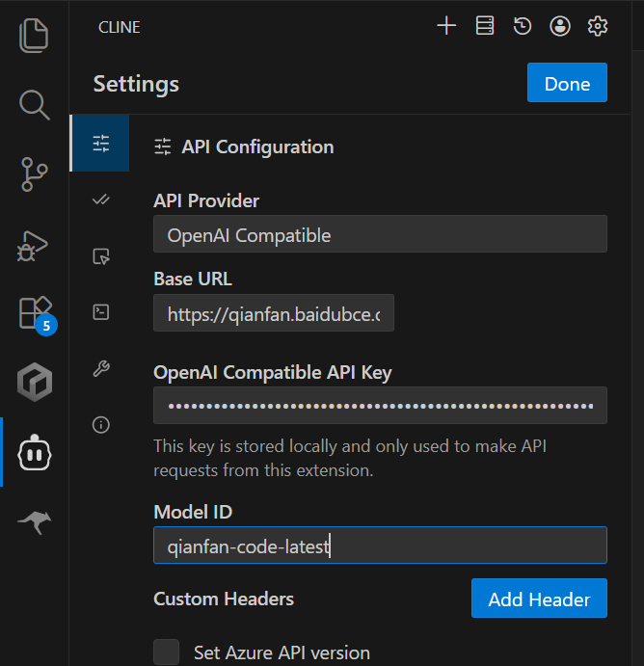Click the Base URL input field
The height and width of the screenshot is (666, 644).
(273, 313)
